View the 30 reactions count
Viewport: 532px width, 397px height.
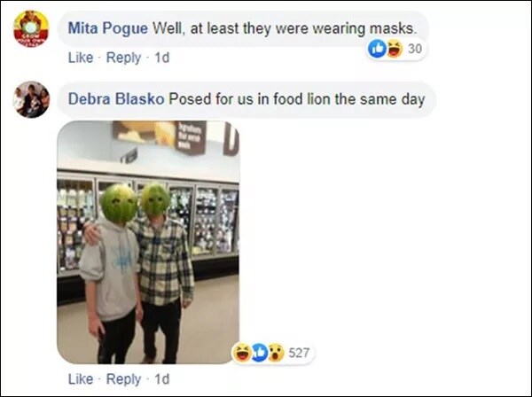(x=415, y=49)
